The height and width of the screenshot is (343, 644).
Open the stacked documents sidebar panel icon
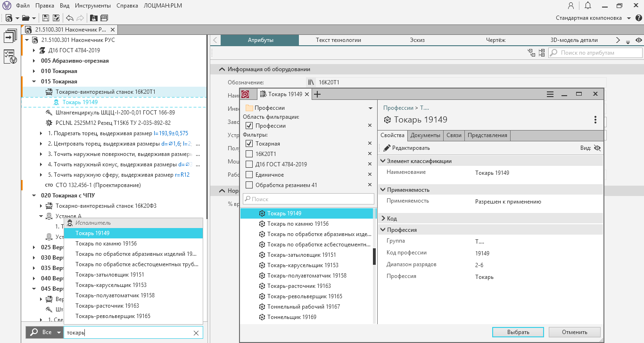pyautogui.click(x=10, y=37)
